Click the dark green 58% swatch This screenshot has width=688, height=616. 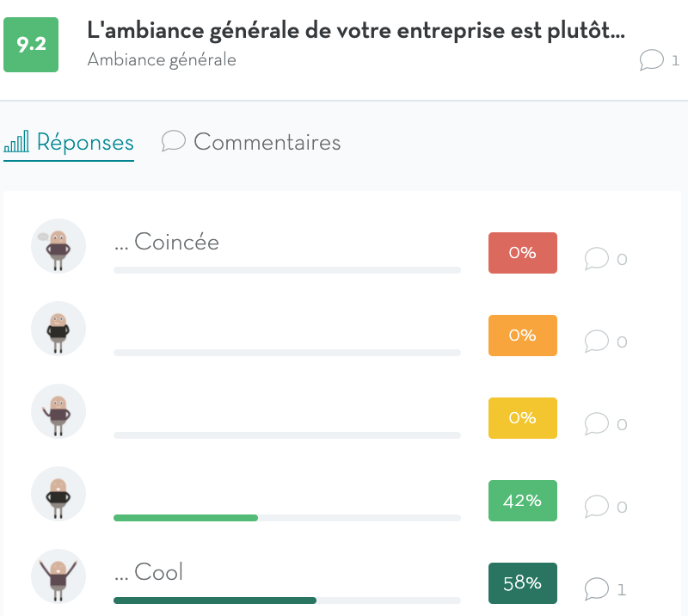[x=522, y=583]
